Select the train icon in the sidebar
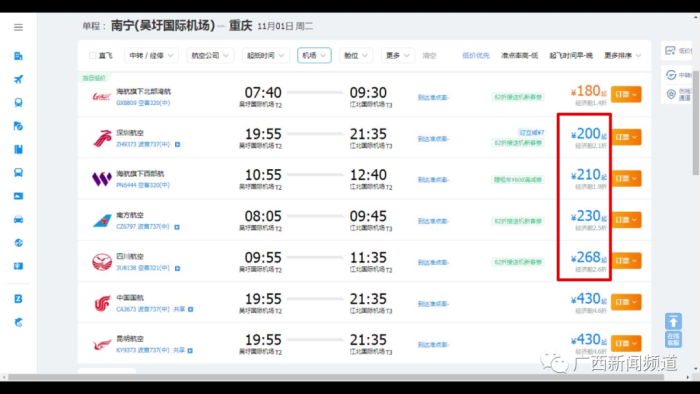This screenshot has height=394, width=700. 18,103
